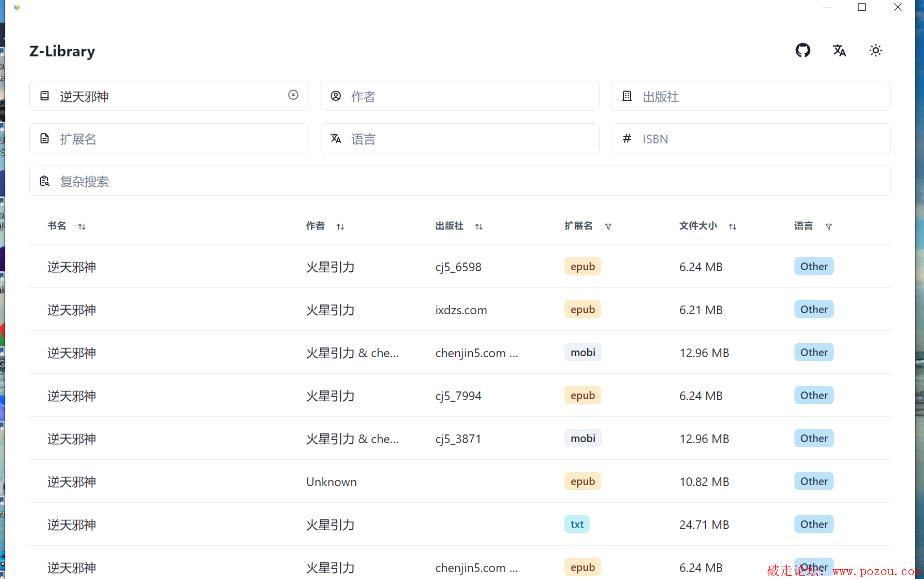The image size is (924, 579).
Task: Click the file icon in extension field
Action: click(x=44, y=138)
